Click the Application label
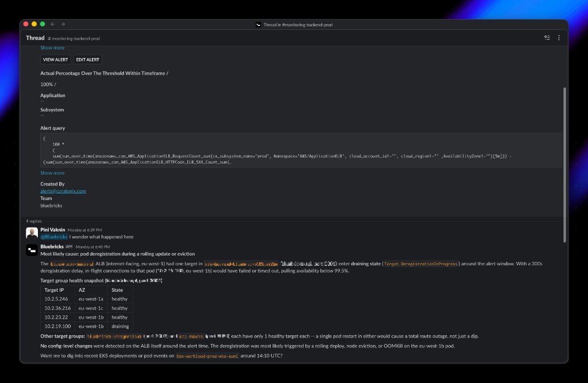This screenshot has width=588, height=383. [x=53, y=95]
